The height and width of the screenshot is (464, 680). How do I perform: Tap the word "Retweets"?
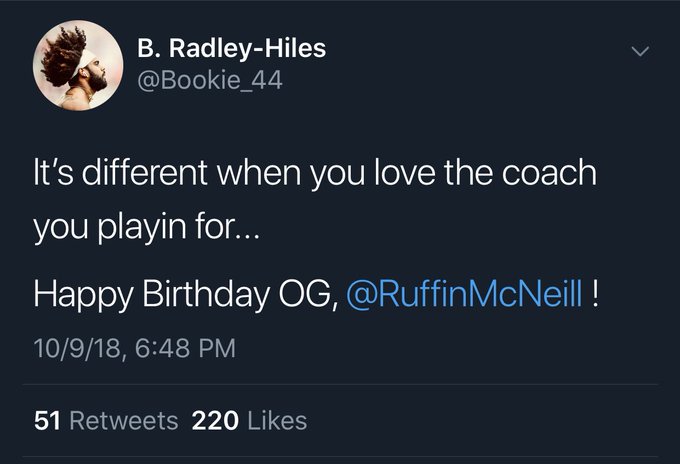coord(122,420)
